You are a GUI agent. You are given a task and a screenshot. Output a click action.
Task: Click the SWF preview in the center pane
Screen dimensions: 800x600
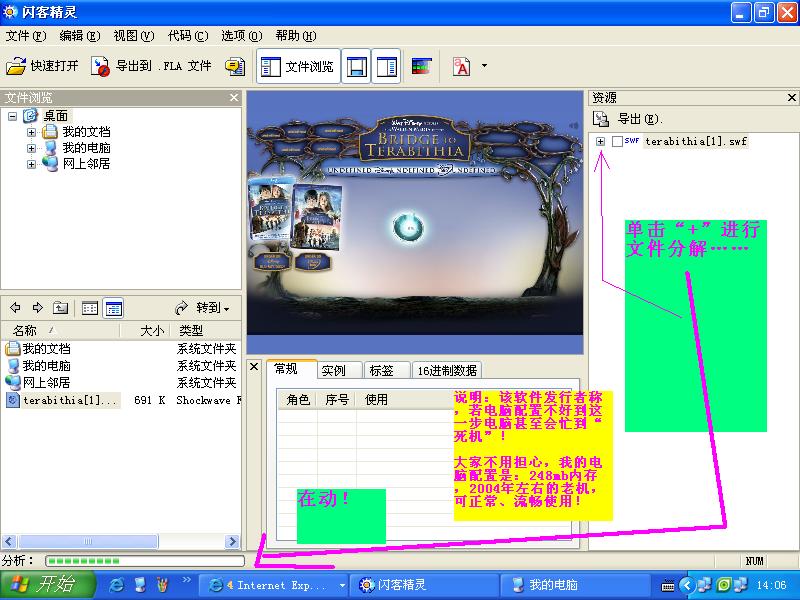[x=415, y=222]
